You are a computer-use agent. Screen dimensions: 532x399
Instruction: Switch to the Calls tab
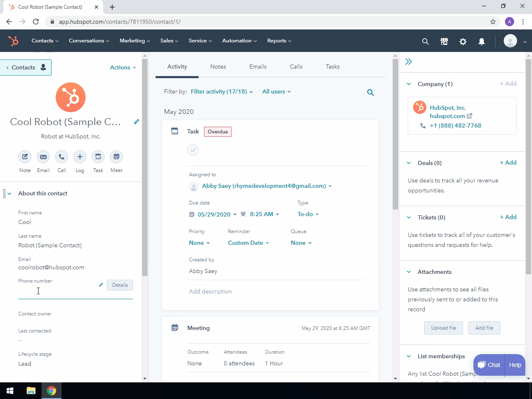(x=296, y=66)
